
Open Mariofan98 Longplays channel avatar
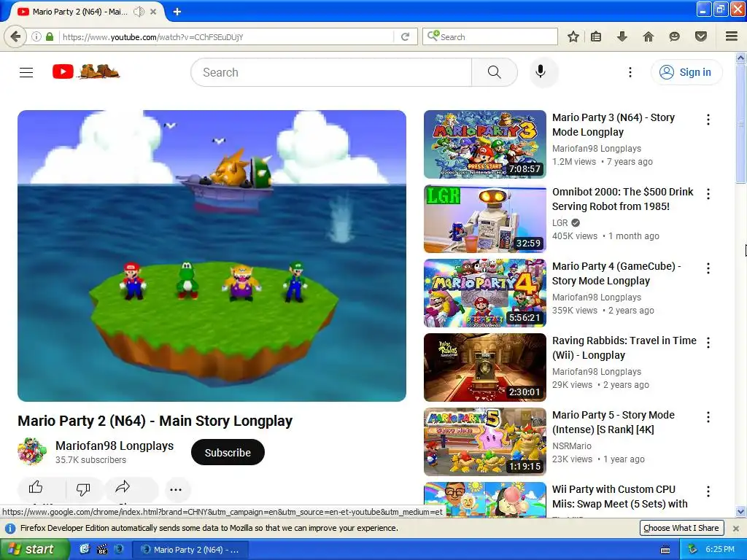(32, 452)
